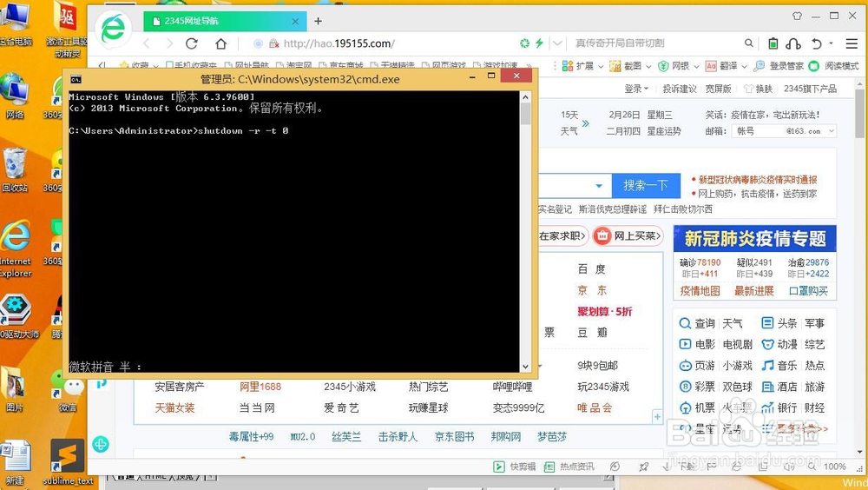Open sublime_text desktop shortcut

click(68, 461)
